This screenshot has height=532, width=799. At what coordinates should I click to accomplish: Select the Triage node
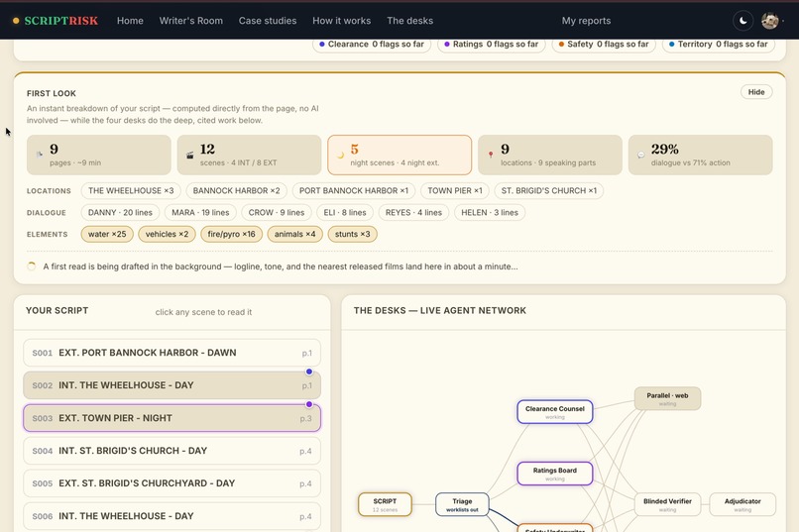(462, 504)
